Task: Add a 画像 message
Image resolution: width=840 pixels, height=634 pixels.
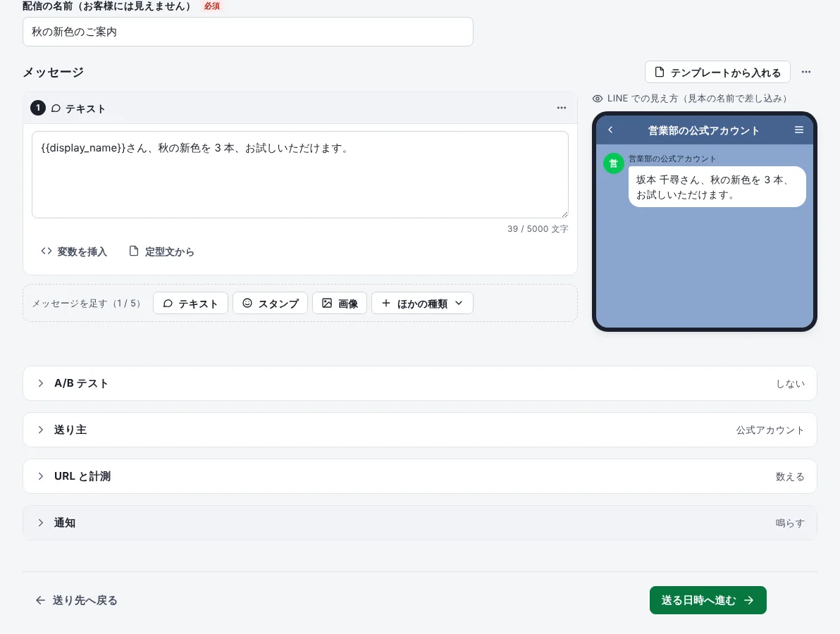Action: point(340,303)
